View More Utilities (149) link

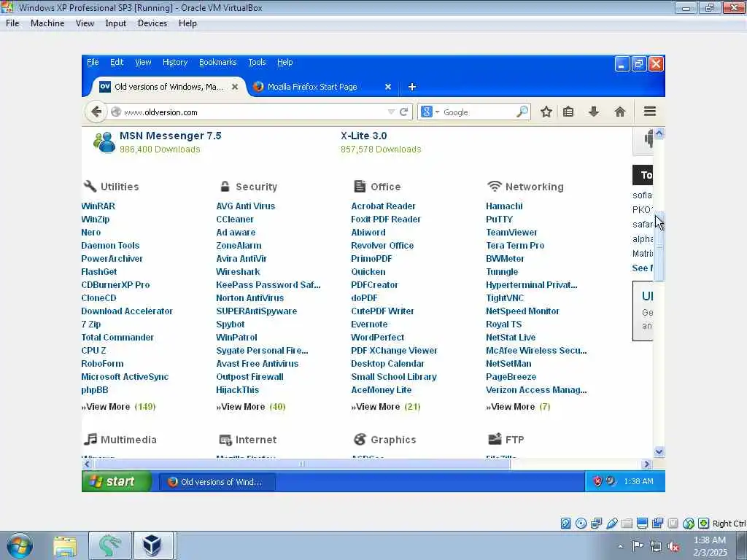pyautogui.click(x=119, y=407)
